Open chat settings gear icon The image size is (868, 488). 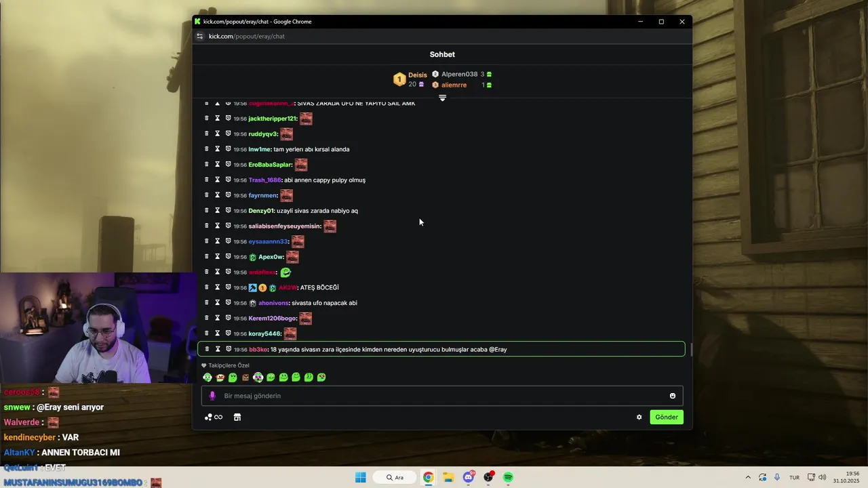point(639,418)
